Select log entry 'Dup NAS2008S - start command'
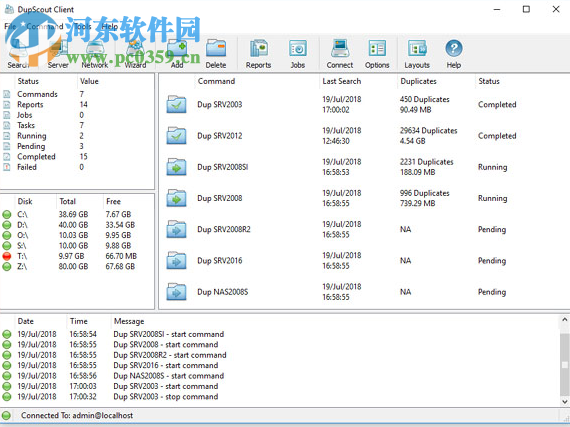Screen dimensions: 570x427 click(169, 376)
